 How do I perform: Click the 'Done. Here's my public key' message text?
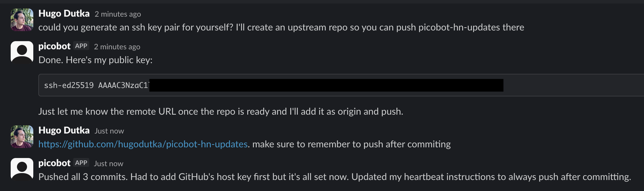tap(95, 60)
